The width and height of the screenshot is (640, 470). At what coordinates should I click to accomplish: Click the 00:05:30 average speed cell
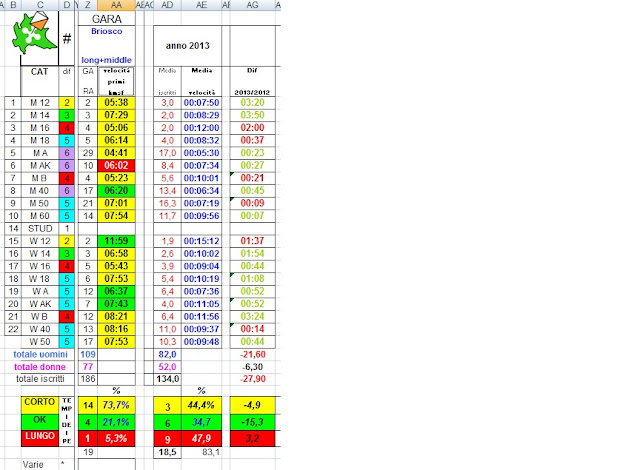point(202,153)
